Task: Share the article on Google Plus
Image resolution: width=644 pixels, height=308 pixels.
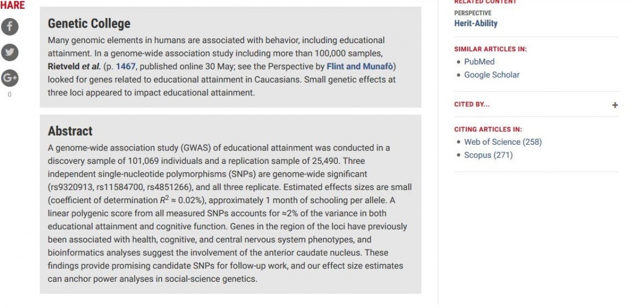Action: (10, 78)
